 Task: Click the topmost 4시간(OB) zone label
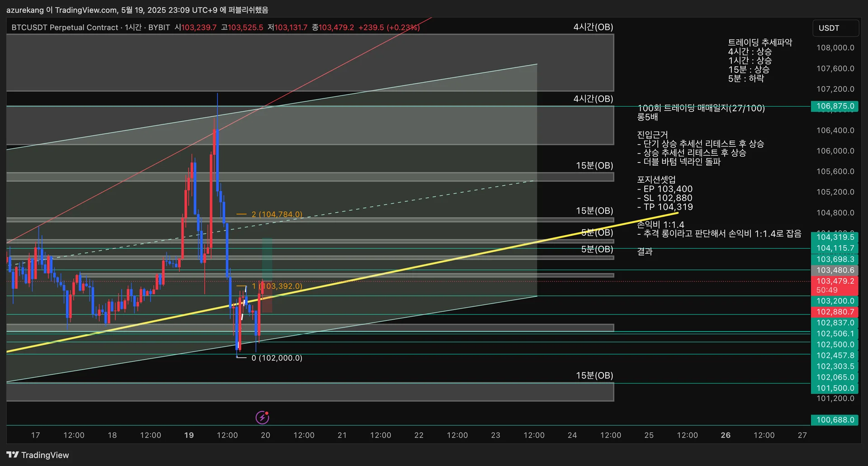coord(593,27)
